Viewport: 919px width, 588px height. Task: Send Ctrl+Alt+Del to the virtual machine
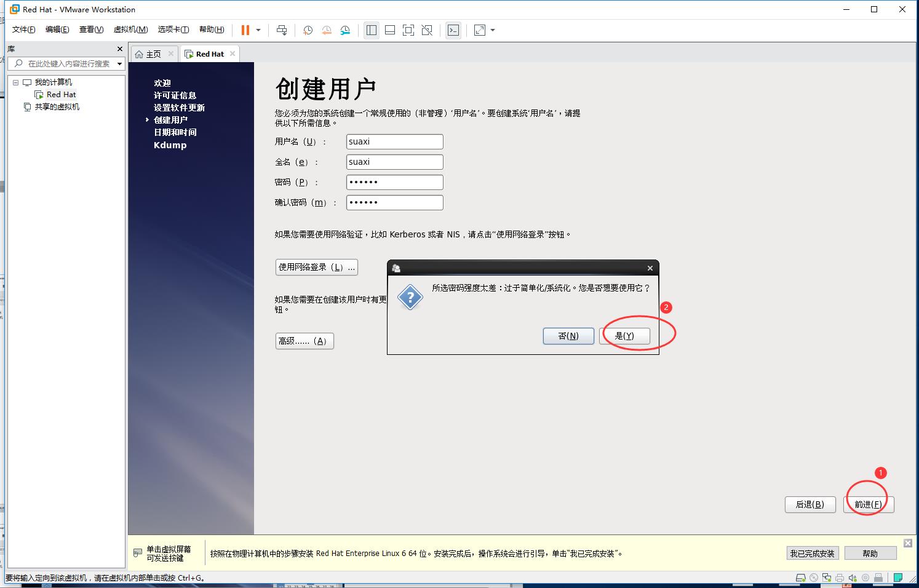point(282,30)
